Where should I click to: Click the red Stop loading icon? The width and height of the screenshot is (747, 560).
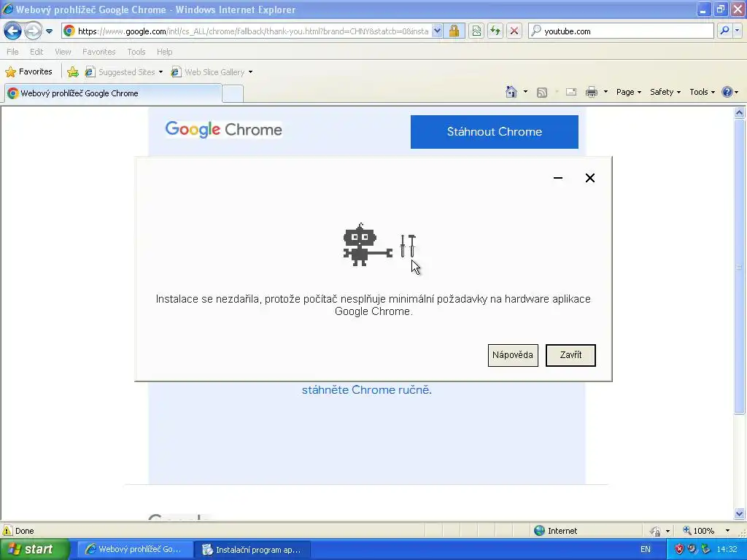(514, 31)
